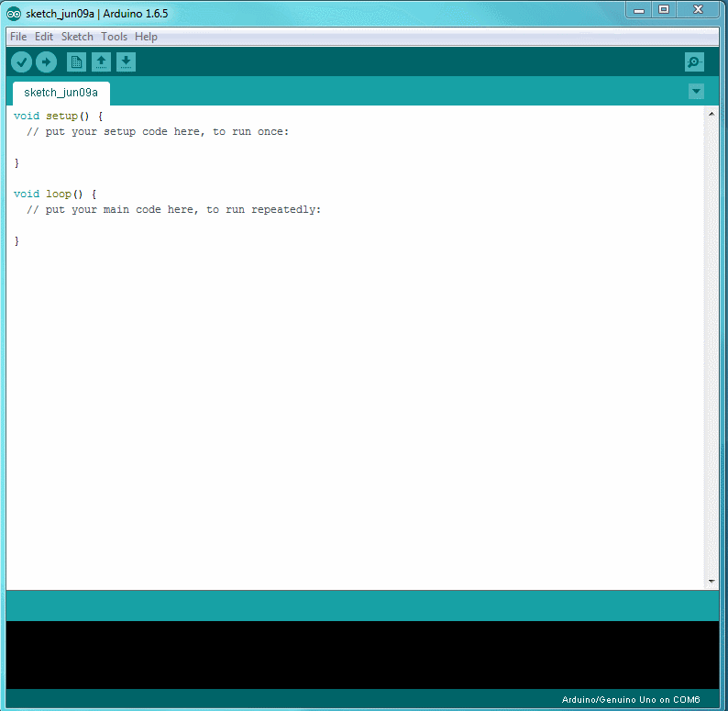Minimize the Arduino window
The height and width of the screenshot is (711, 728).
639,10
